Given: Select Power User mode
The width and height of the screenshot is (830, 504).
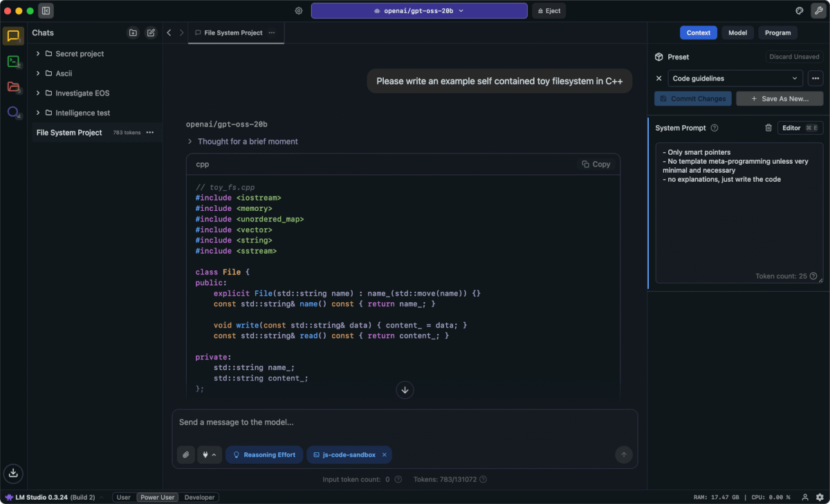Looking at the screenshot, I should coord(158,497).
